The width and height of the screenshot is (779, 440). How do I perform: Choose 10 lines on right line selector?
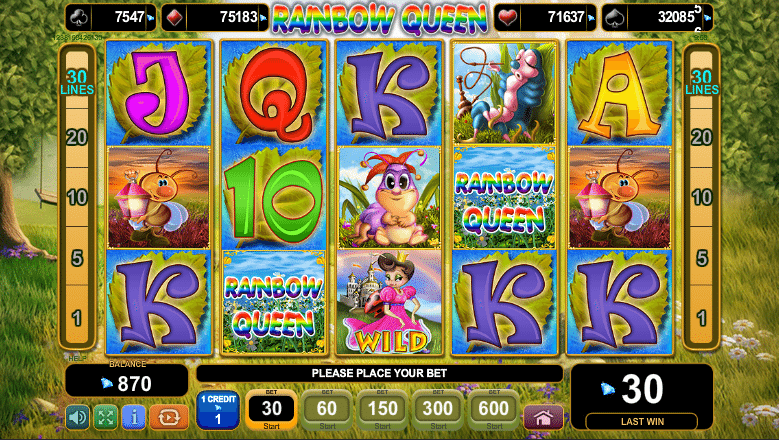[701, 197]
